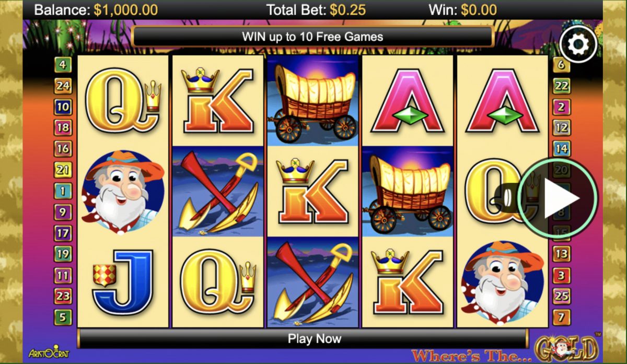This screenshot has width=627, height=364.
Task: Open the settings gear icon
Action: (x=578, y=45)
